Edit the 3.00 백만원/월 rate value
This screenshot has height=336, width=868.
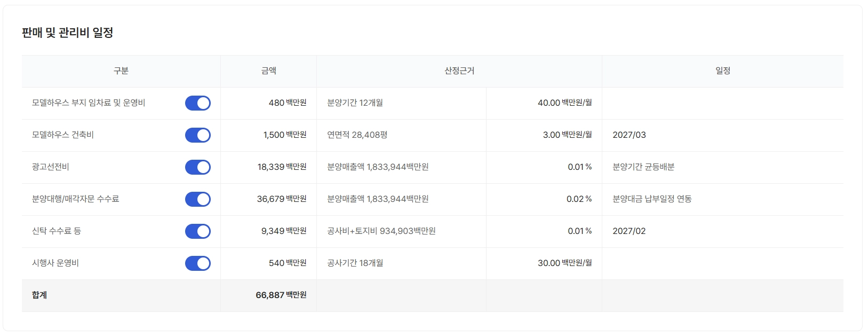pos(551,135)
